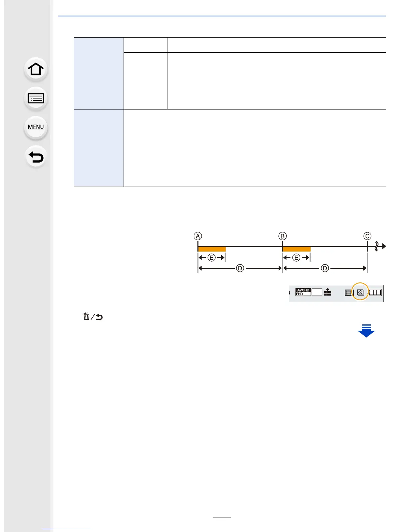Click the black squares icon beside AVCHD

(327, 292)
